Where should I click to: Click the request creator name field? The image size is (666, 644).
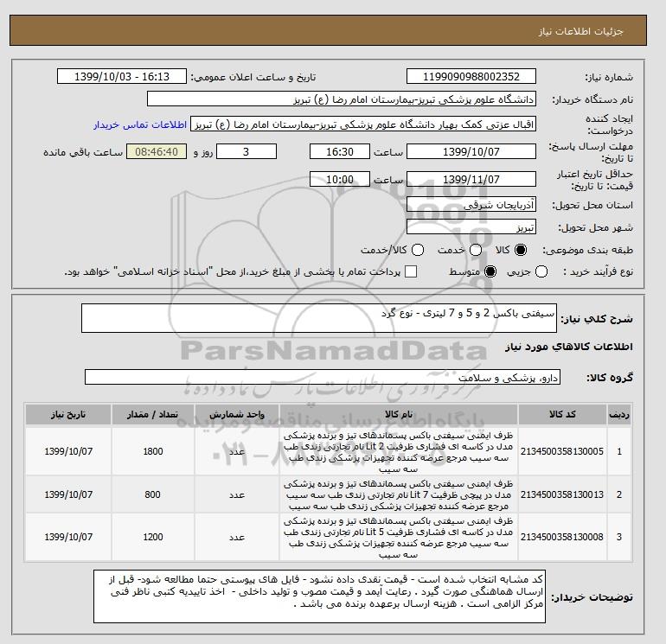[363, 124]
